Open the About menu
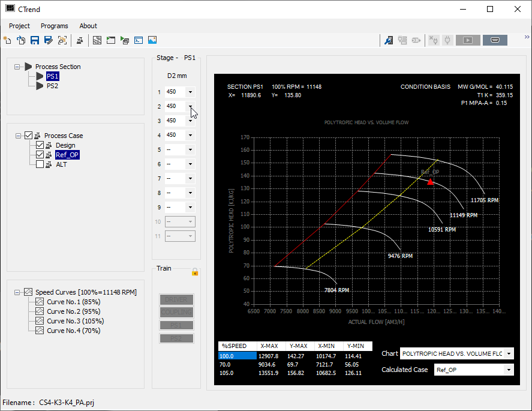Screen dimensions: 532x411 coord(88,26)
